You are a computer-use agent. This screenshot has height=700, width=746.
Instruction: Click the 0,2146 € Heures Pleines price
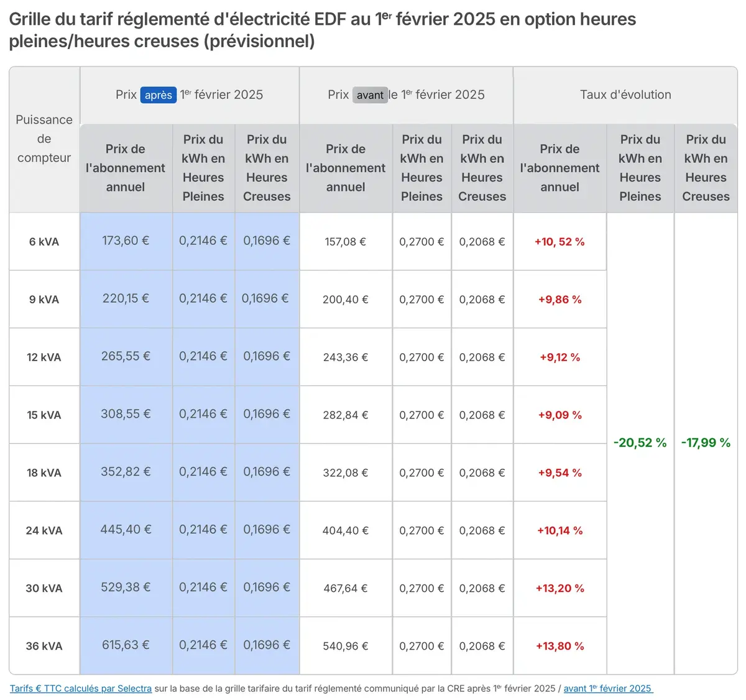[203, 241]
